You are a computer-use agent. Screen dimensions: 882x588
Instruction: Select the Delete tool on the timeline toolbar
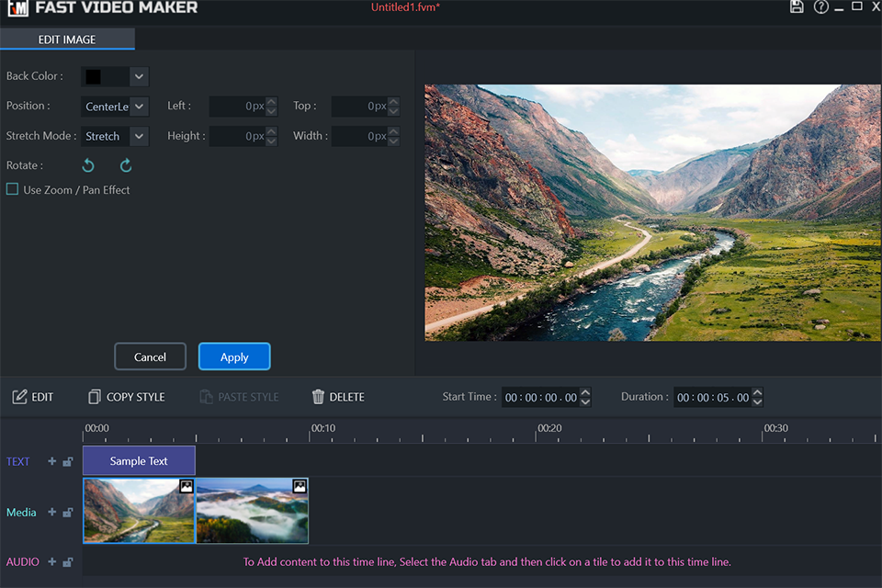337,397
